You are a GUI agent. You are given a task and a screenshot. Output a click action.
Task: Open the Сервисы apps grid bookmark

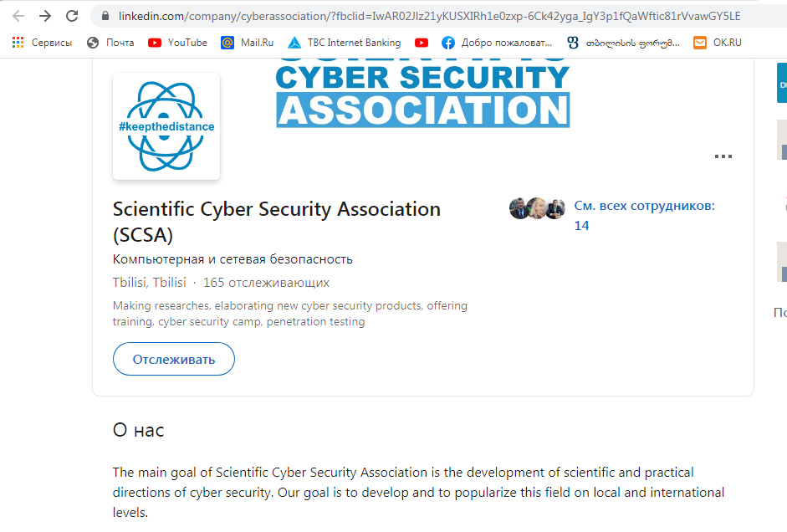[42, 43]
